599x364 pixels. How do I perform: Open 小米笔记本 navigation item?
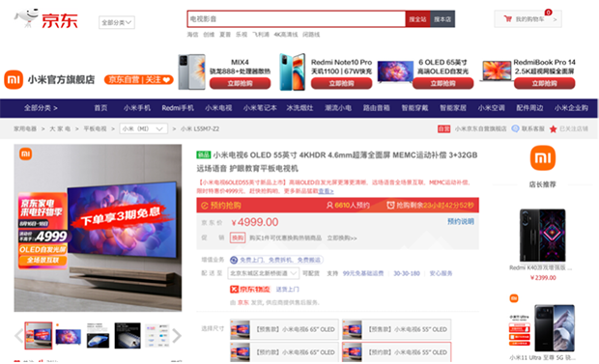[260, 108]
